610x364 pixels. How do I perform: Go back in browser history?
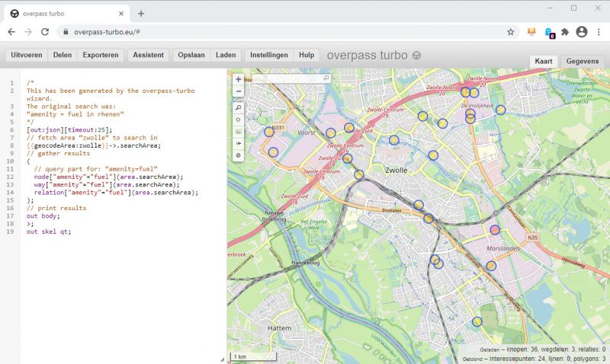point(11,32)
